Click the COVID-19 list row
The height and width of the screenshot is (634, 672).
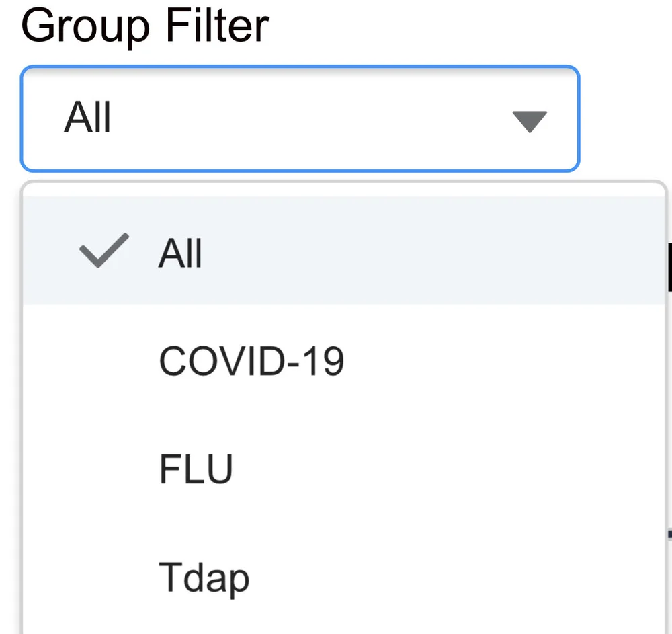(x=343, y=360)
